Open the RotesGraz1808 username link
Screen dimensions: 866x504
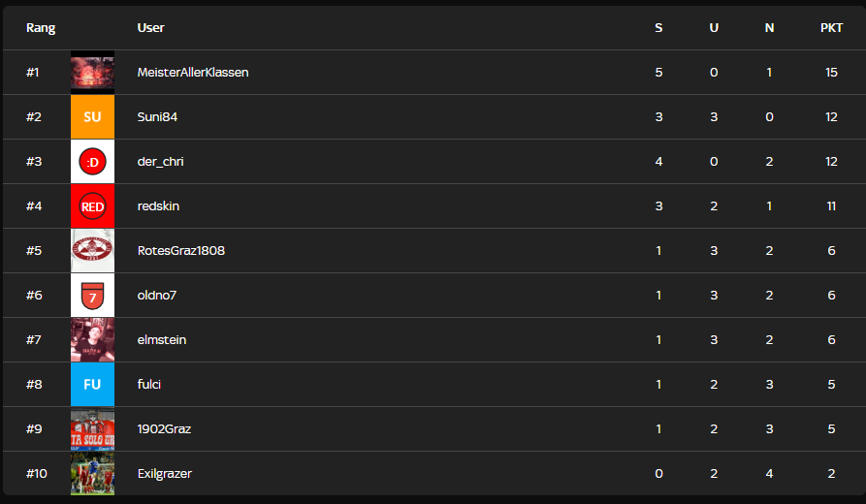181,251
